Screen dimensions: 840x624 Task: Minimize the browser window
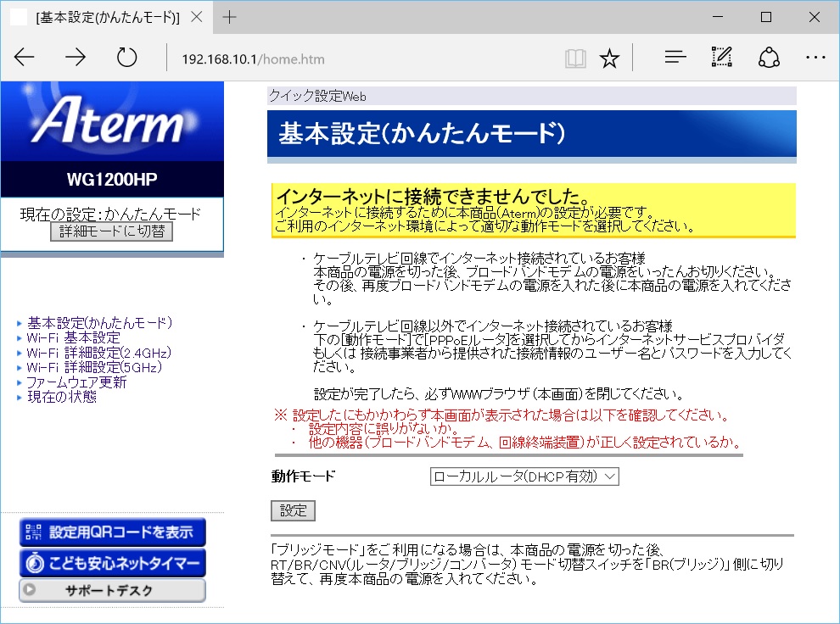[x=718, y=17]
